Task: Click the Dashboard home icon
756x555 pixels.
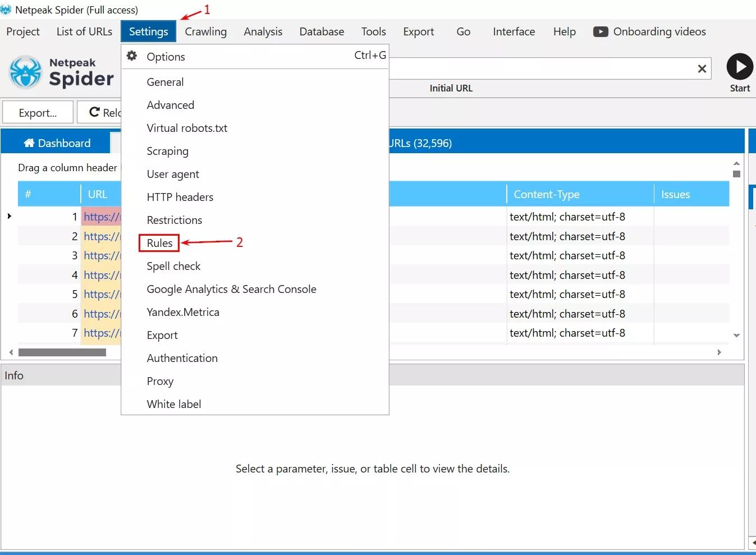Action: [x=29, y=143]
